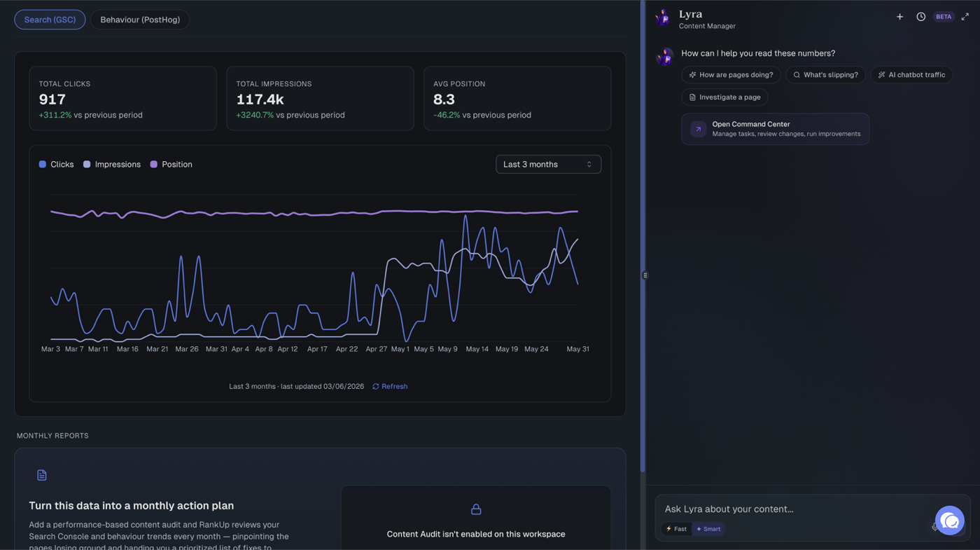Click the arrow icon on Open Command Center
Image resolution: width=980 pixels, height=550 pixels.
point(698,129)
